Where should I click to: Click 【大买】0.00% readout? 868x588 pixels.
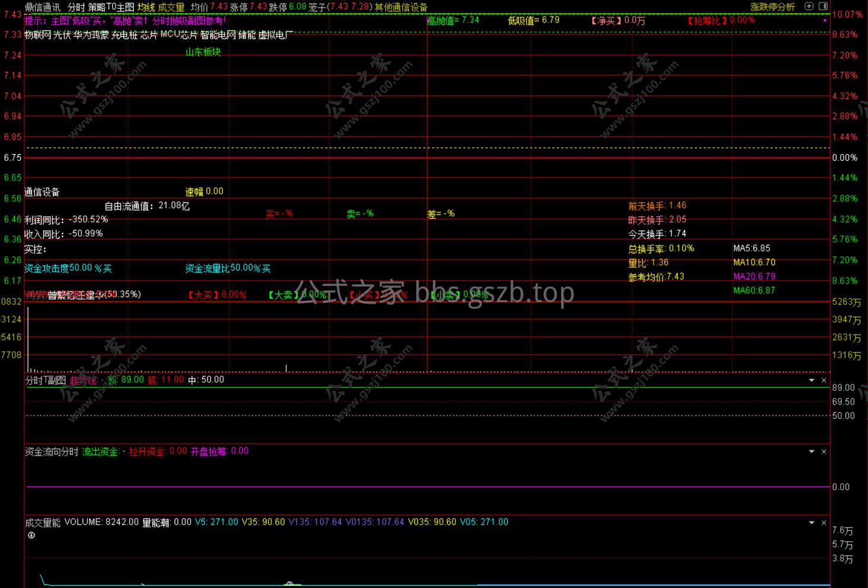[216, 295]
